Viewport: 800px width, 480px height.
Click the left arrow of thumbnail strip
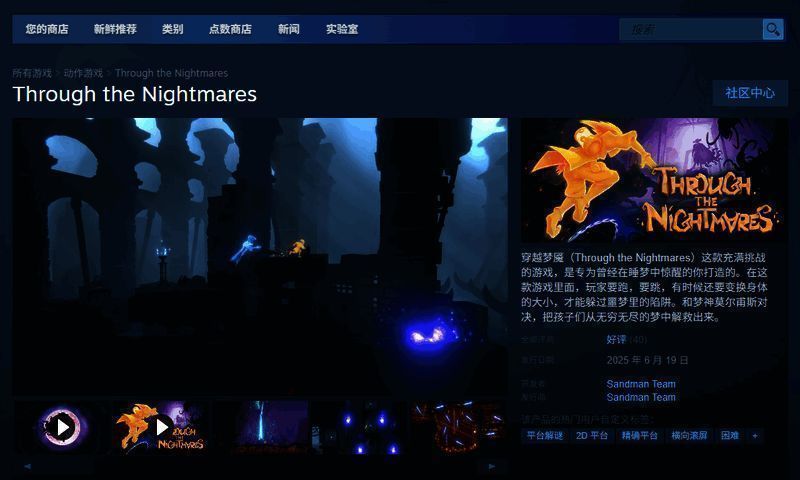(x=28, y=466)
